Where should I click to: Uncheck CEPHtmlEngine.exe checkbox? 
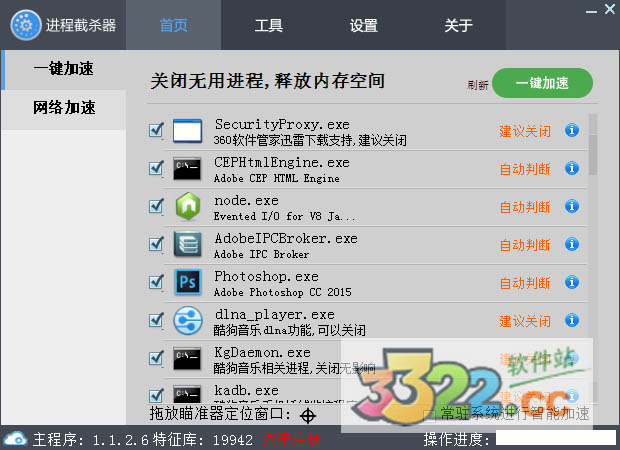156,168
